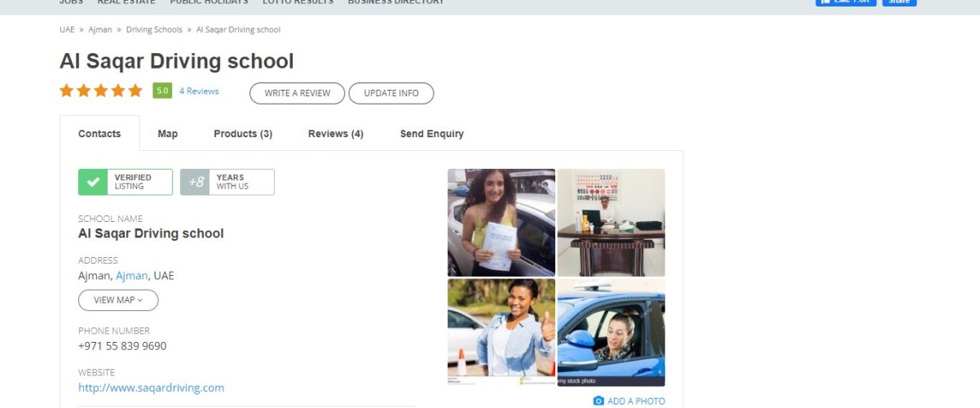Click the Driving Schools breadcrumb link
The image size is (980, 408).
pos(154,29)
